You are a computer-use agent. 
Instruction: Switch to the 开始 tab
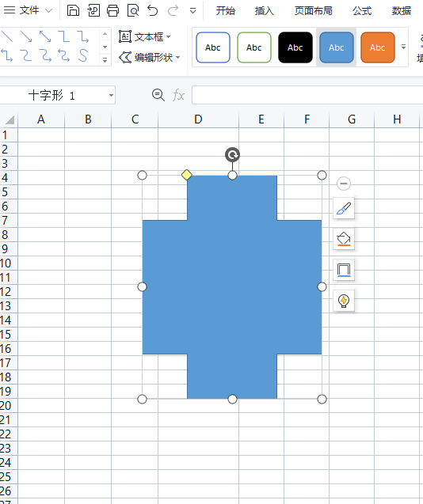(x=225, y=10)
